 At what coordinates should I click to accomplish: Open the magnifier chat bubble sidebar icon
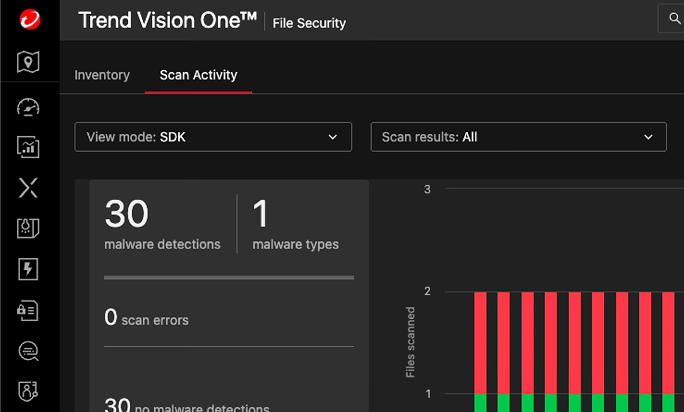pos(29,350)
